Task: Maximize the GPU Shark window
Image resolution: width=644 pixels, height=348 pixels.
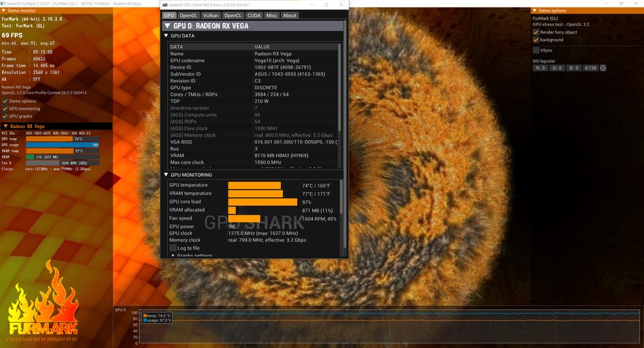Action: (327, 5)
